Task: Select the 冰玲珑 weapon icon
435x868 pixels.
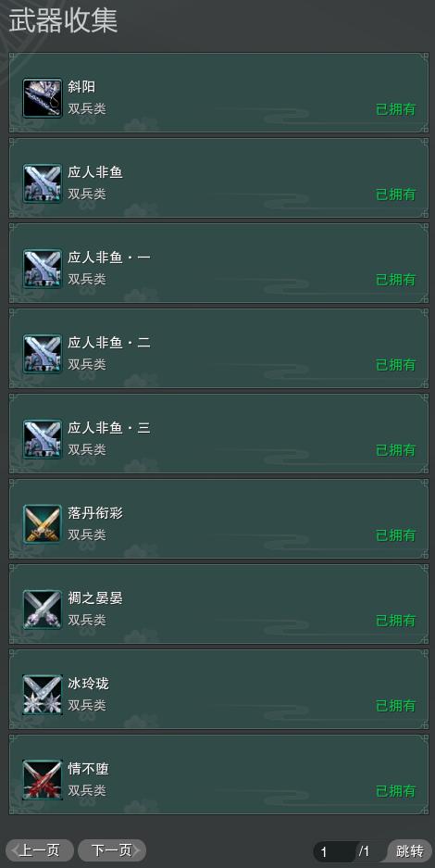Action: tap(42, 695)
